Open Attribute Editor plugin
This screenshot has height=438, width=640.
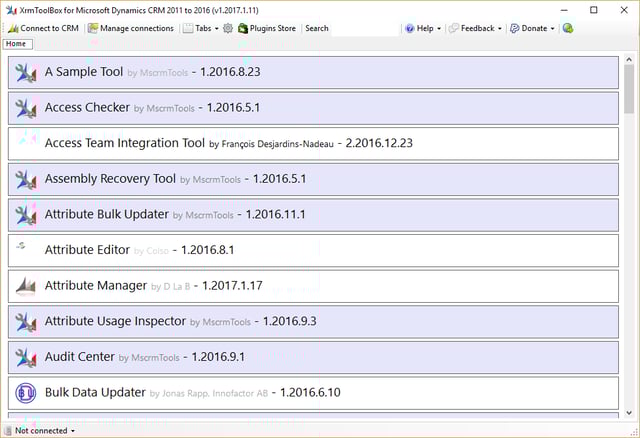click(313, 251)
